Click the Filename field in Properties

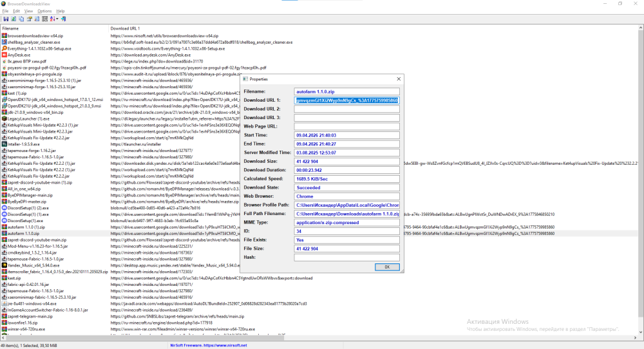click(x=346, y=91)
